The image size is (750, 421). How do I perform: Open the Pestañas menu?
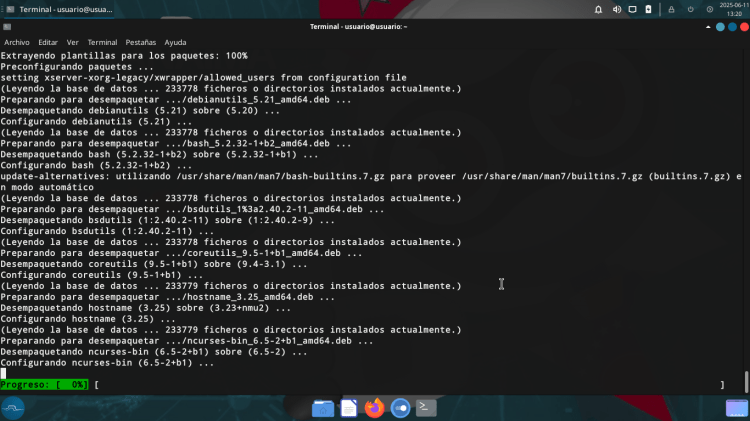pos(141,43)
